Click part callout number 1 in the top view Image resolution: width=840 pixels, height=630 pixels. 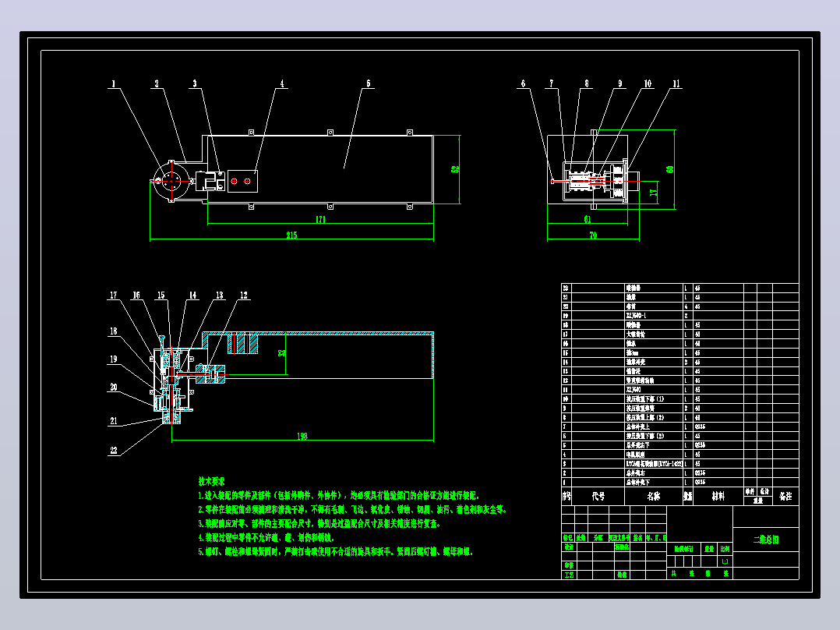click(113, 83)
